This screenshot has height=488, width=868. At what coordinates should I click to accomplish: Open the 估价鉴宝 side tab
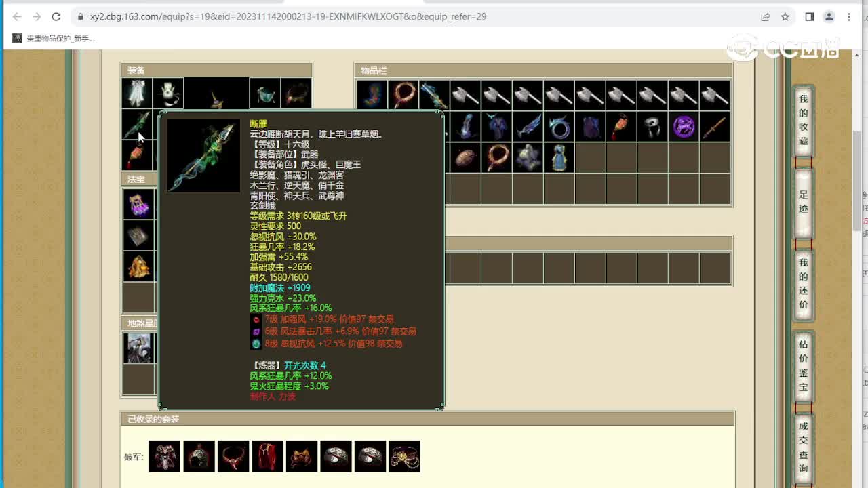[x=803, y=366]
